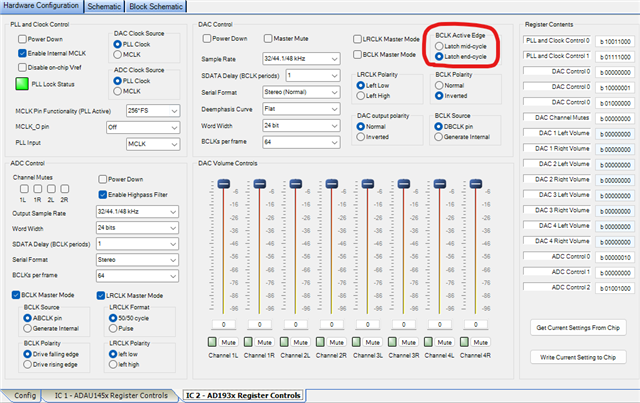Check LRCLK Master Mode in DAC Control
640x403 pixels.
click(357, 39)
